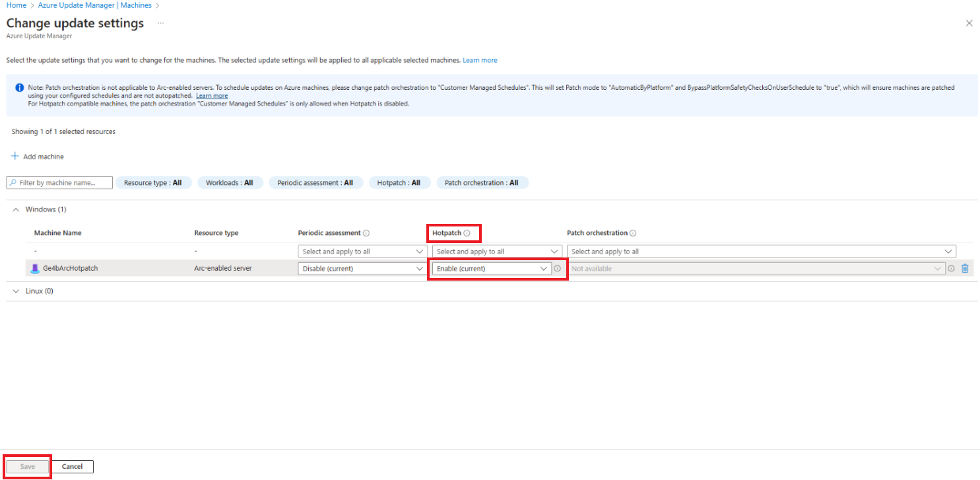Screen dimensions: 980x480
Task: Click the Save button
Action: coord(28,467)
